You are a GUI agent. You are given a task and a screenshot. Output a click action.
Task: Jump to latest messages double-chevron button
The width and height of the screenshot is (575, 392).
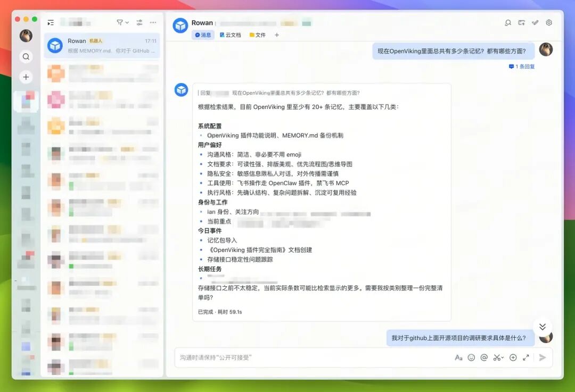pyautogui.click(x=543, y=327)
